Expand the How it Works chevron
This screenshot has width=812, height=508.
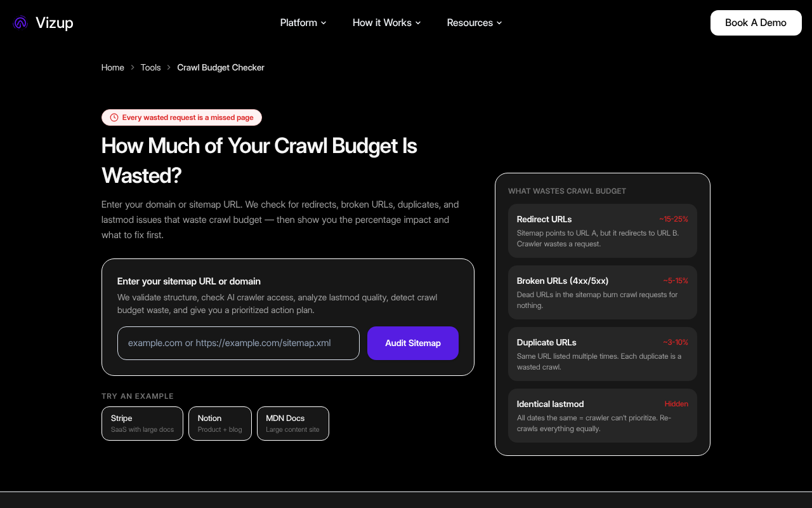(417, 23)
